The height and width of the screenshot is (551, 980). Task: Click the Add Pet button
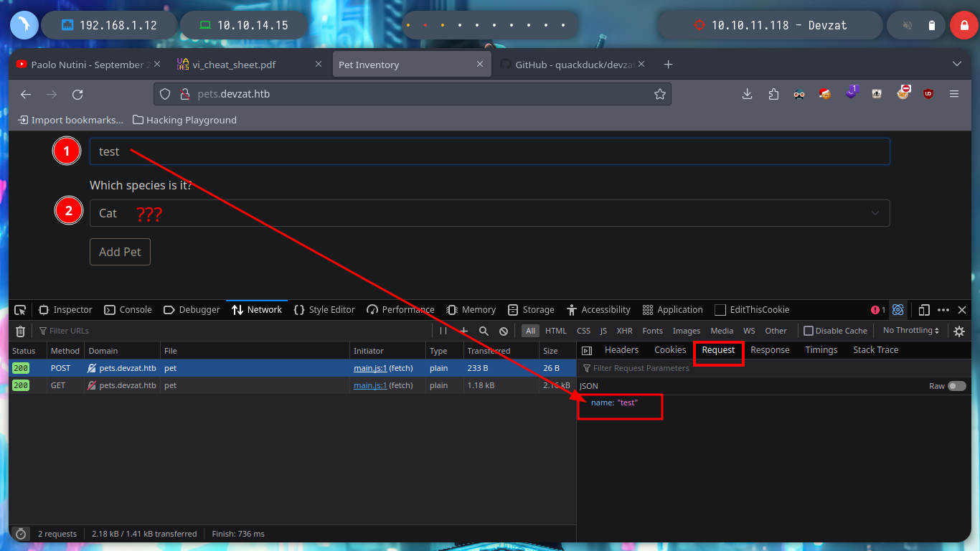pos(120,252)
